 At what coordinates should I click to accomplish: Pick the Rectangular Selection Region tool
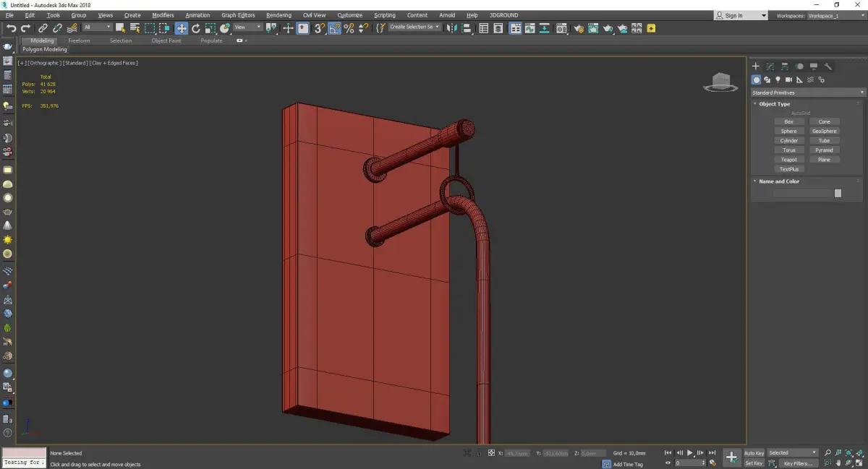click(150, 28)
